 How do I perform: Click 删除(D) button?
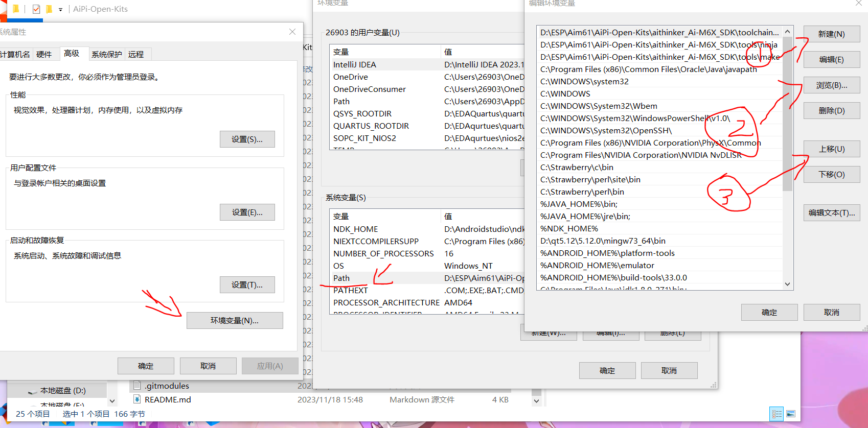point(832,111)
